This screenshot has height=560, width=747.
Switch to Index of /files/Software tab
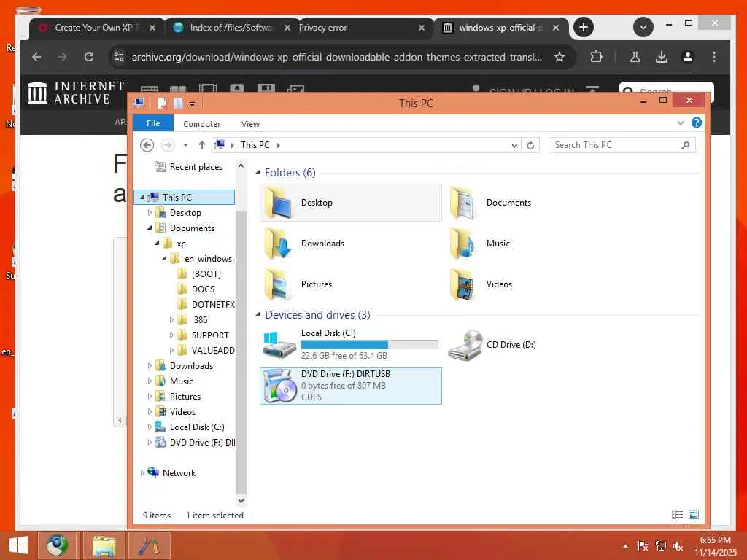tap(231, 28)
